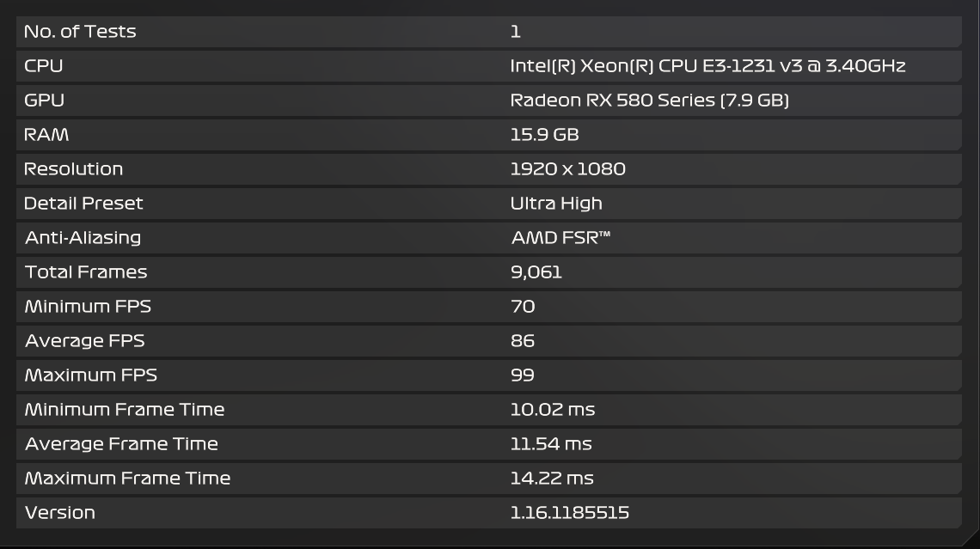The width and height of the screenshot is (980, 549).
Task: Click the CPU row label
Action: click(44, 65)
